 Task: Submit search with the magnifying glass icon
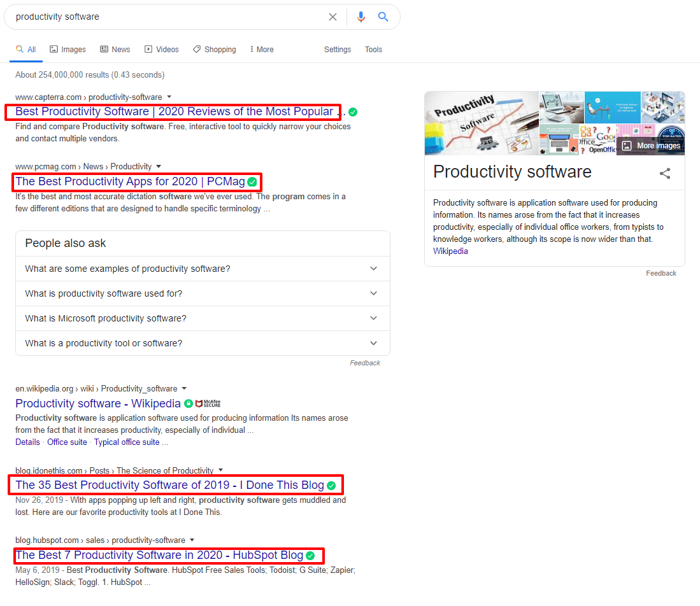383,17
